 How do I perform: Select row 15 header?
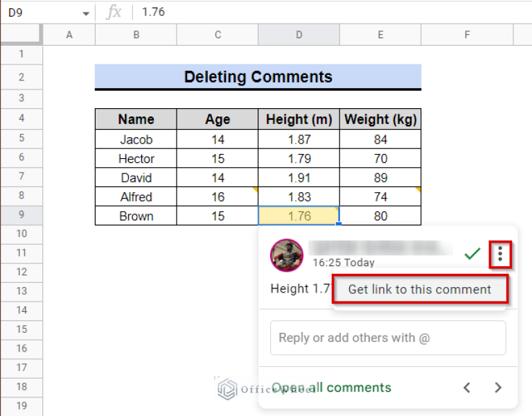click(x=21, y=329)
